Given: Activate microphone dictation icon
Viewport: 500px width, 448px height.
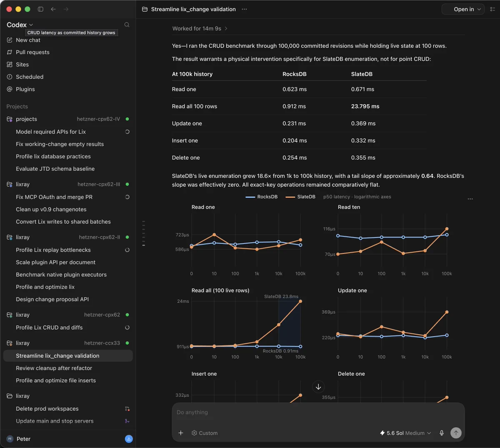Looking at the screenshot, I should click(442, 433).
